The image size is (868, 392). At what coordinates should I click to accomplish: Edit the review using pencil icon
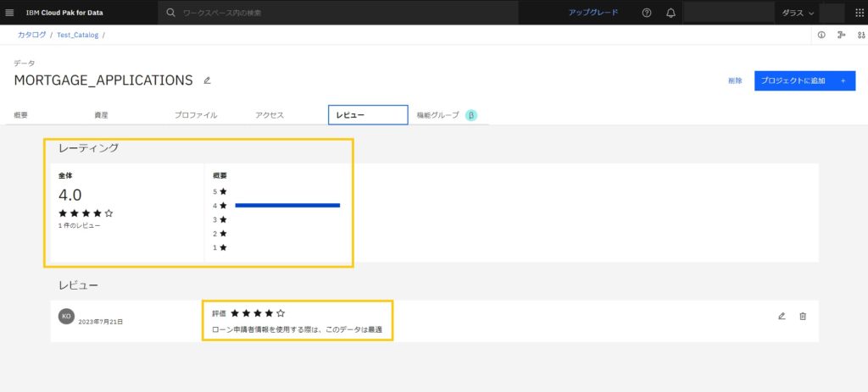(782, 317)
